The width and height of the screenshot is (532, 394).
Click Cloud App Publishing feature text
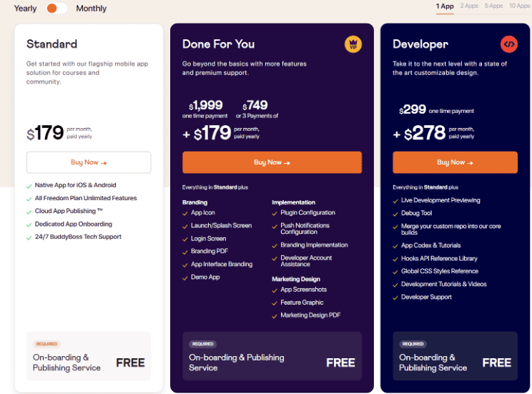[x=69, y=211]
